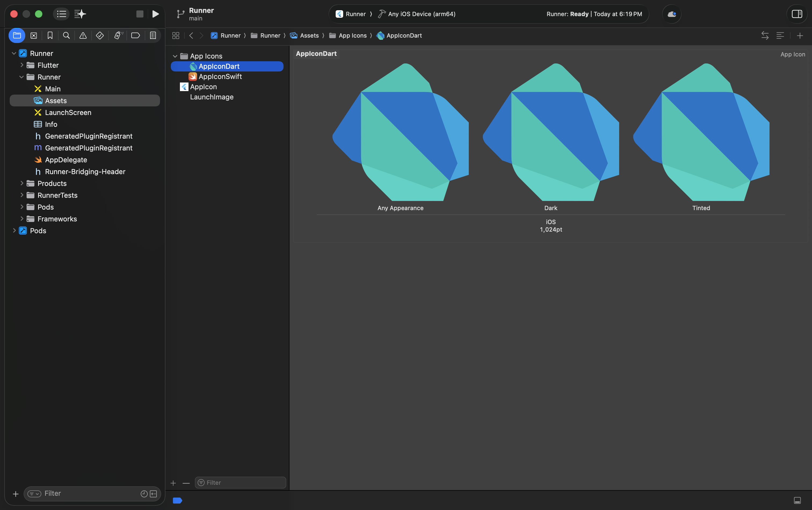Remove the selected asset with minus button
Viewport: 812px width, 510px height.
186,483
